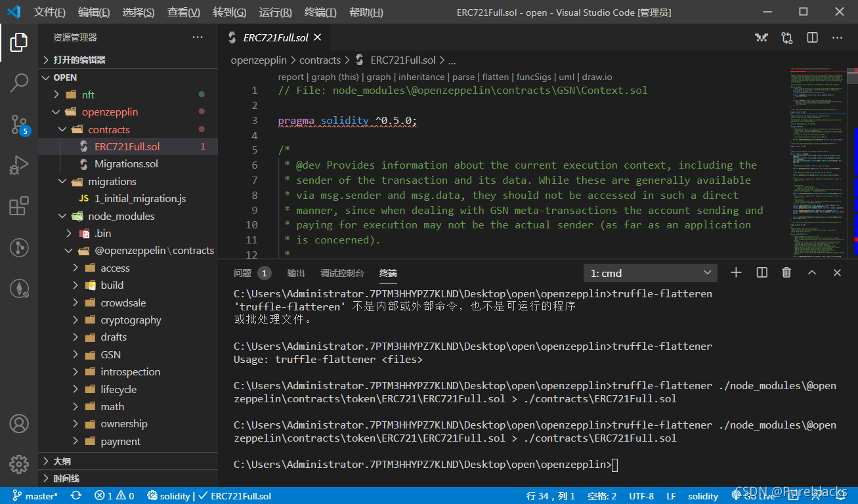
Task: Show errors and warnings count in status bar
Action: [x=114, y=496]
